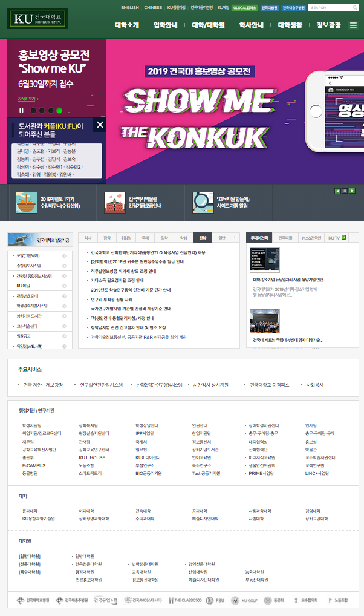Pause the quick-banner rotation

345,191
